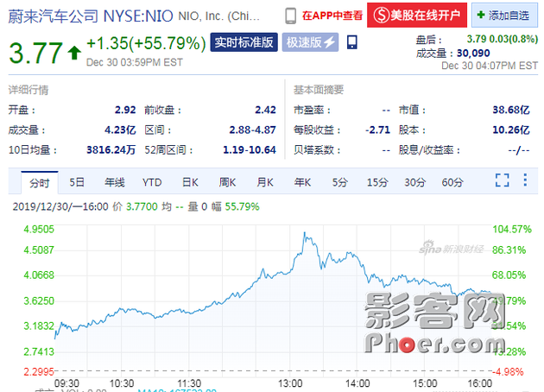Click the chart info line date 2019/12/30
Viewport: 544px width, 392px height.
41,206
